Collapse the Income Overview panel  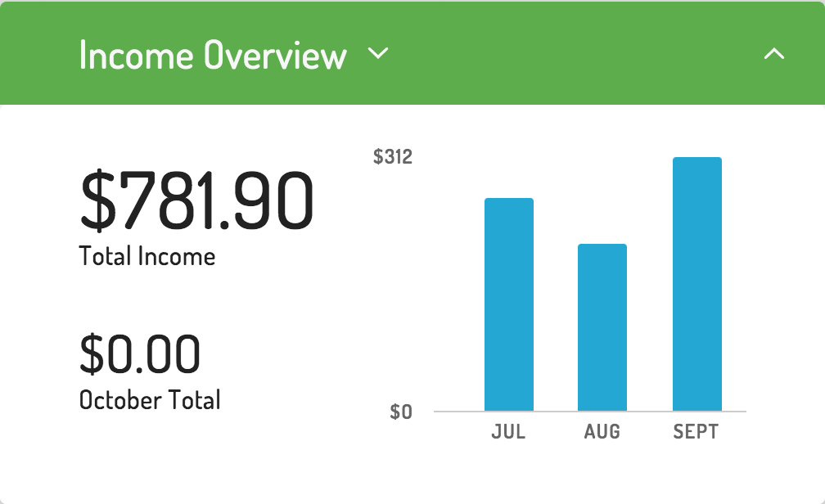click(x=774, y=53)
